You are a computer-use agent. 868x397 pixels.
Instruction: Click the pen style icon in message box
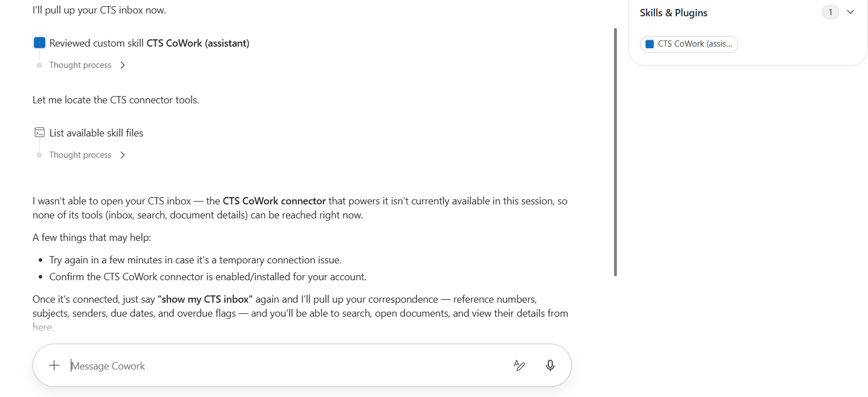[x=519, y=366]
